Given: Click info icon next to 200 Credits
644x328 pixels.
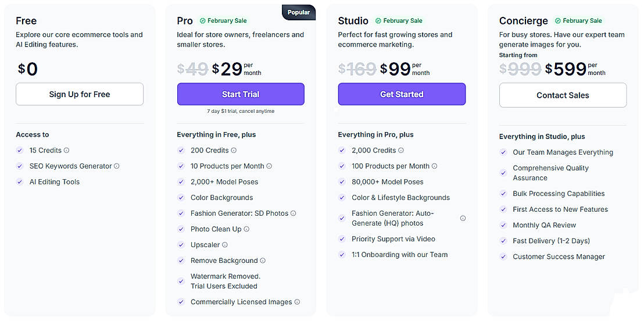Looking at the screenshot, I should (x=234, y=151).
